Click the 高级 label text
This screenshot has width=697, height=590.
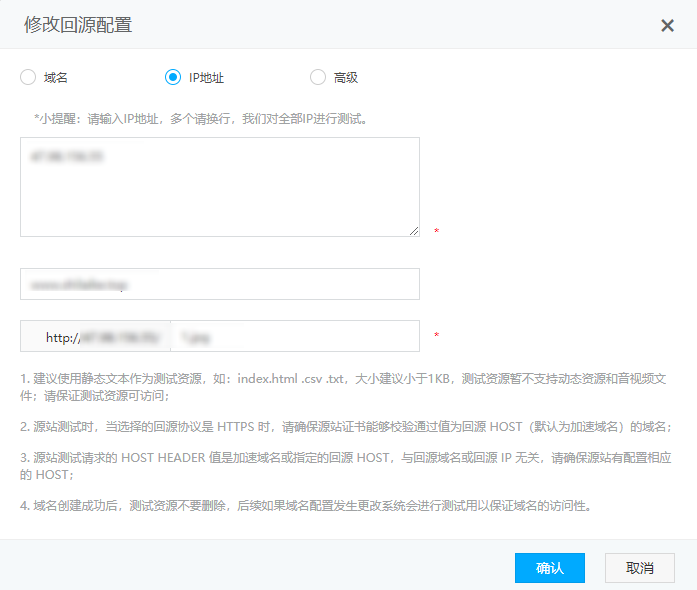coord(346,77)
